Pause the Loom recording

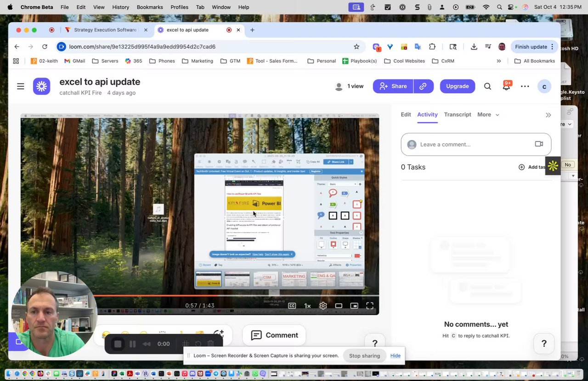point(132,344)
